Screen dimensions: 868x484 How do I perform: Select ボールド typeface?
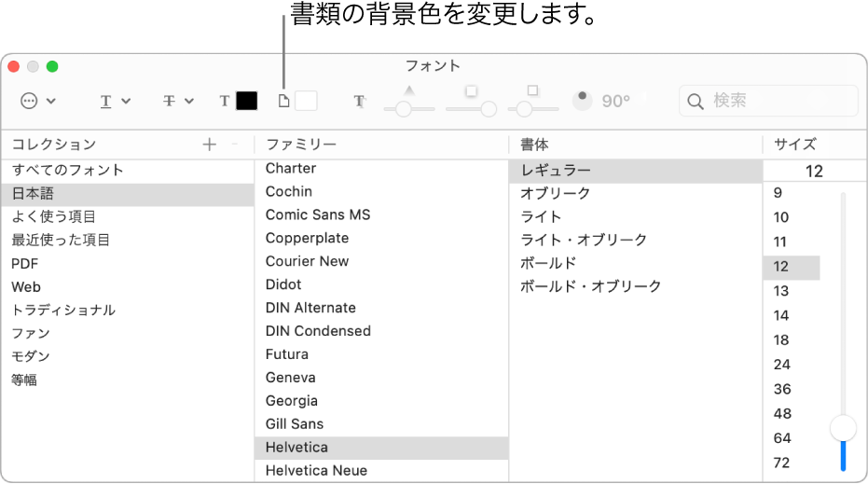[636, 264]
